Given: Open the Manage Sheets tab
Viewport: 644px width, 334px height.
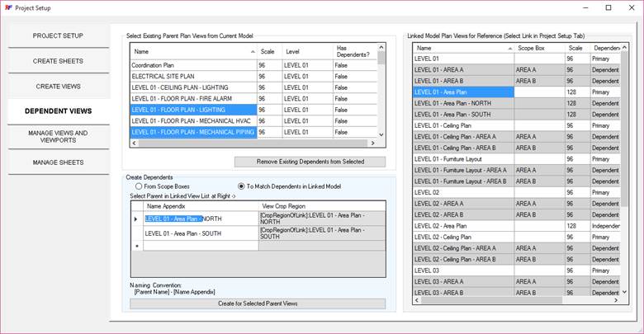Looking at the screenshot, I should [59, 162].
